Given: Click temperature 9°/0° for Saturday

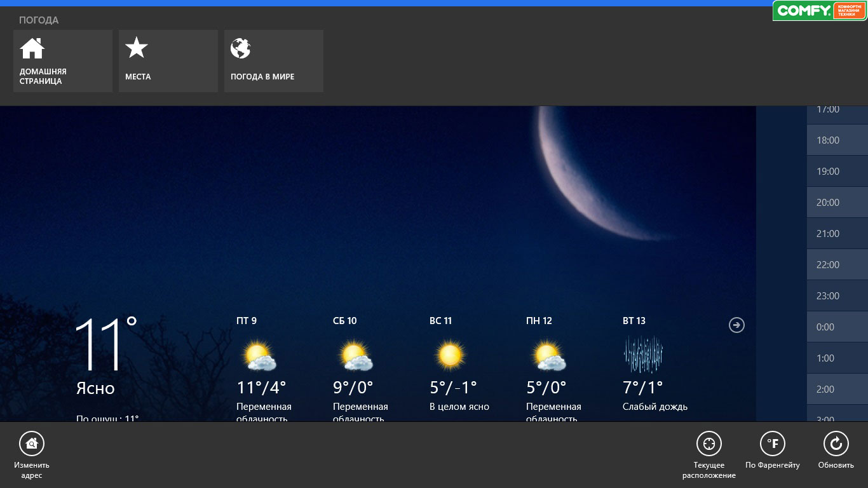Looking at the screenshot, I should pyautogui.click(x=353, y=387).
